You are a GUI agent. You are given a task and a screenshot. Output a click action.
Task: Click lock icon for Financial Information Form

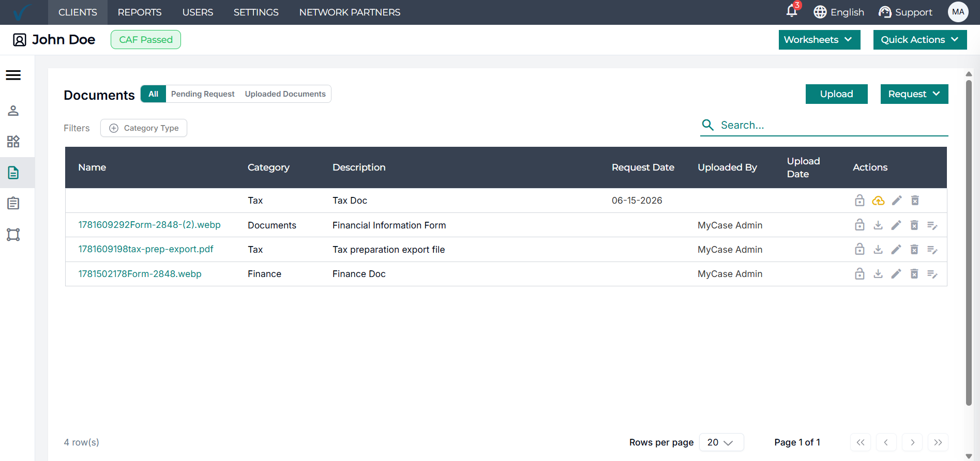(860, 225)
